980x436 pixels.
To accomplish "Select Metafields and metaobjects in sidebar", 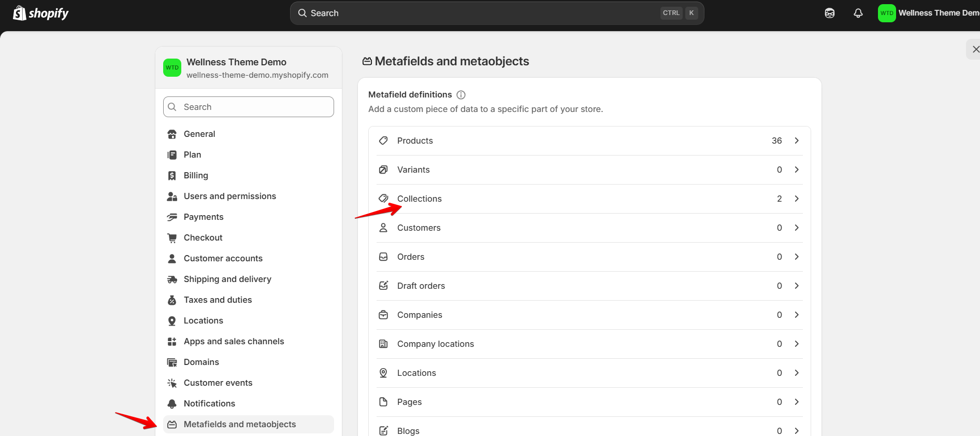I will [x=249, y=424].
